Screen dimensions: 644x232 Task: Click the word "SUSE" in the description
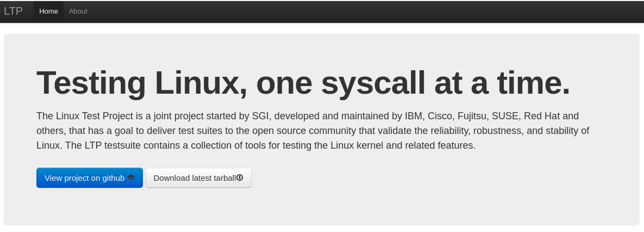[x=506, y=116]
